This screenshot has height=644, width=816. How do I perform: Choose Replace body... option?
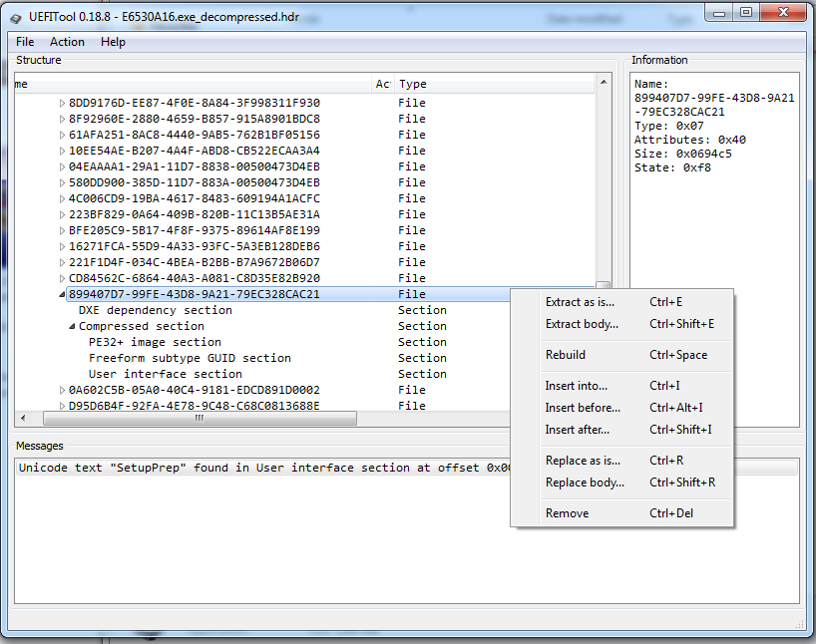pyautogui.click(x=621, y=483)
